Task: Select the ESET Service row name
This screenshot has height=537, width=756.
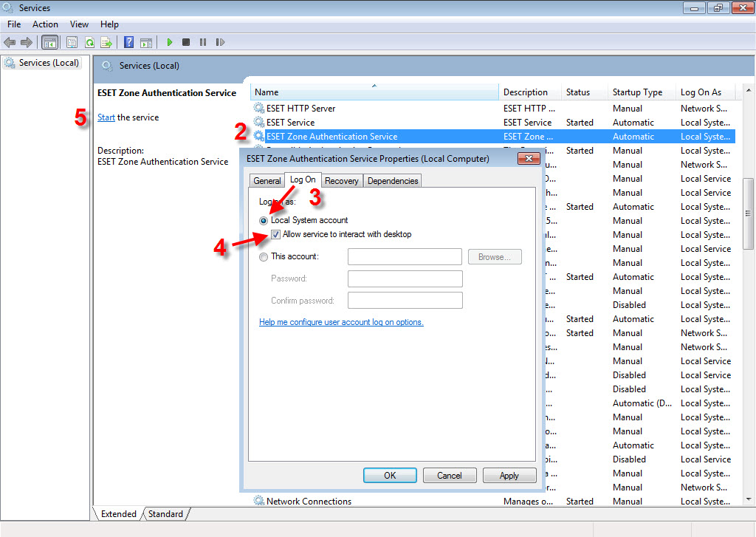Action: pyautogui.click(x=290, y=122)
